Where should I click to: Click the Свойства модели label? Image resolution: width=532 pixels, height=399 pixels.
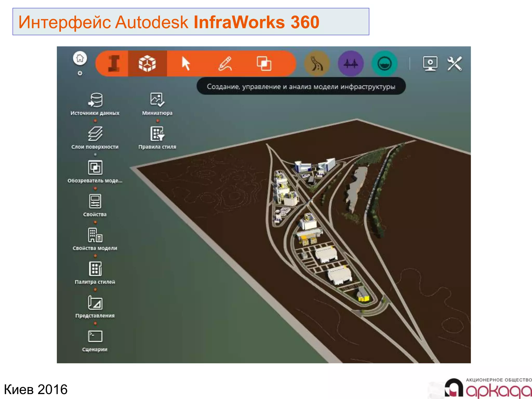pos(95,248)
